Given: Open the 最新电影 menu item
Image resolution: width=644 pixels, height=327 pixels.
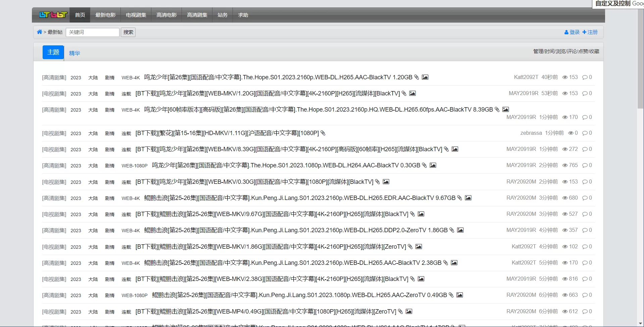Looking at the screenshot, I should coord(105,15).
